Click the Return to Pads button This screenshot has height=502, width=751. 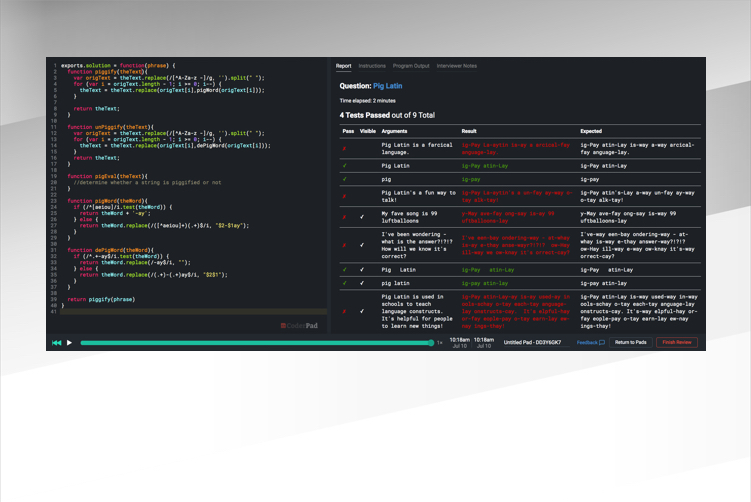(630, 343)
